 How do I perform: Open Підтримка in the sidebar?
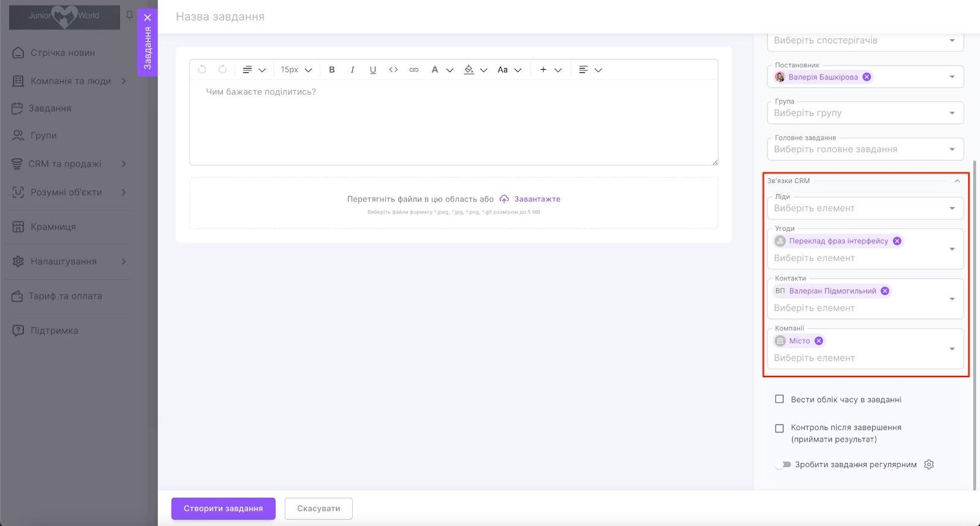point(54,331)
